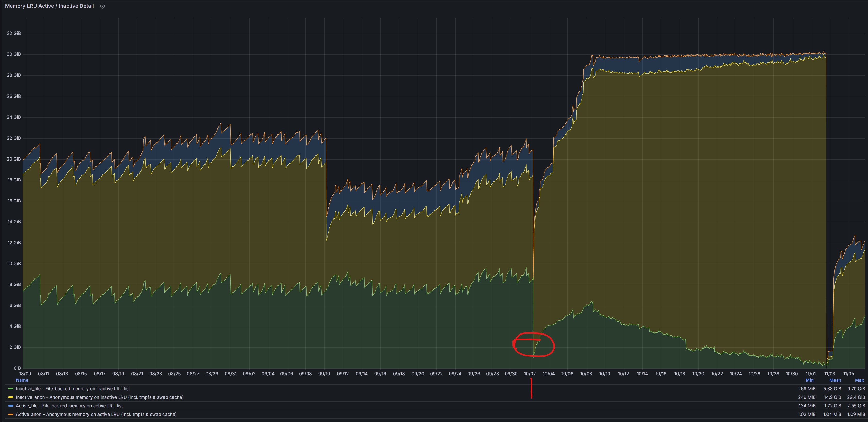
Task: Toggle the Active_anon legend series label
Action: tap(96, 414)
